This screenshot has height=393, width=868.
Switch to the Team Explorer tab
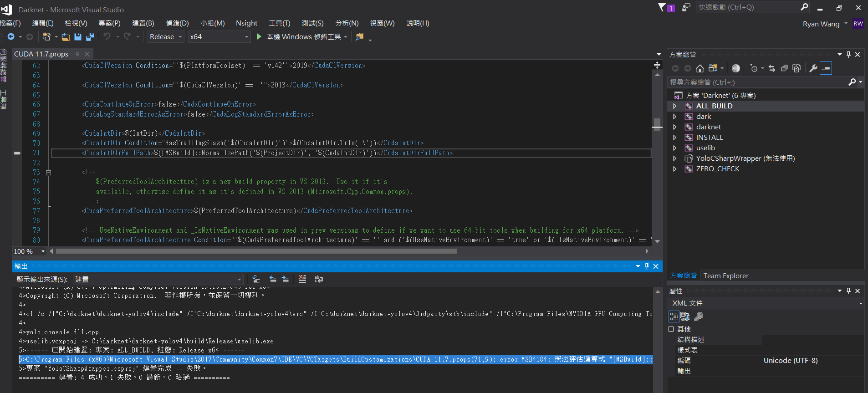point(726,276)
